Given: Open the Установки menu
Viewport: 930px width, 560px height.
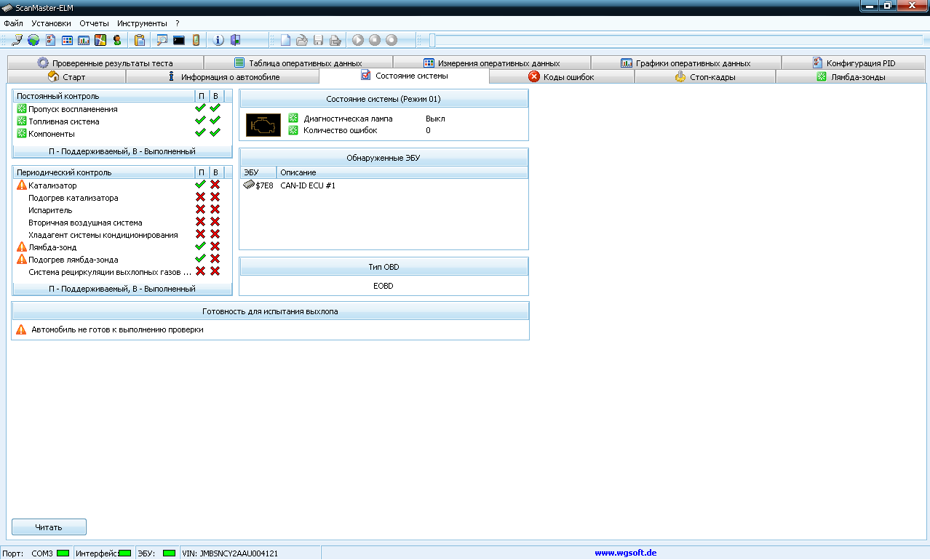Looking at the screenshot, I should click(x=52, y=23).
